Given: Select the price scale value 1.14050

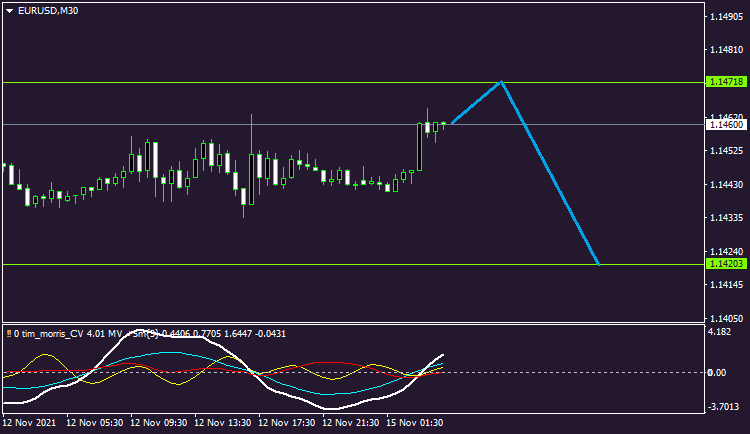Looking at the screenshot, I should pos(727,318).
